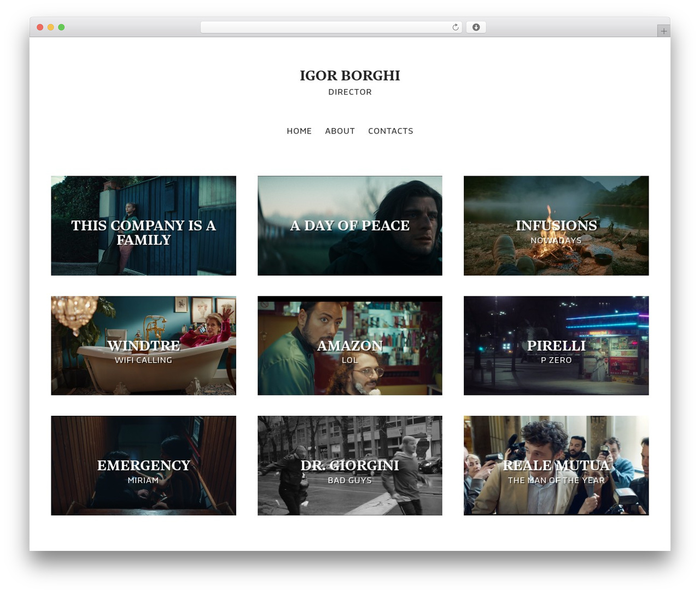The width and height of the screenshot is (700, 593).
Task: Maximize the window with the green button
Action: coord(61,27)
